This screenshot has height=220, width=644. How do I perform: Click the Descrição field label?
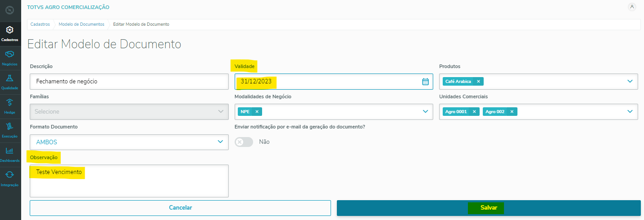click(x=41, y=66)
